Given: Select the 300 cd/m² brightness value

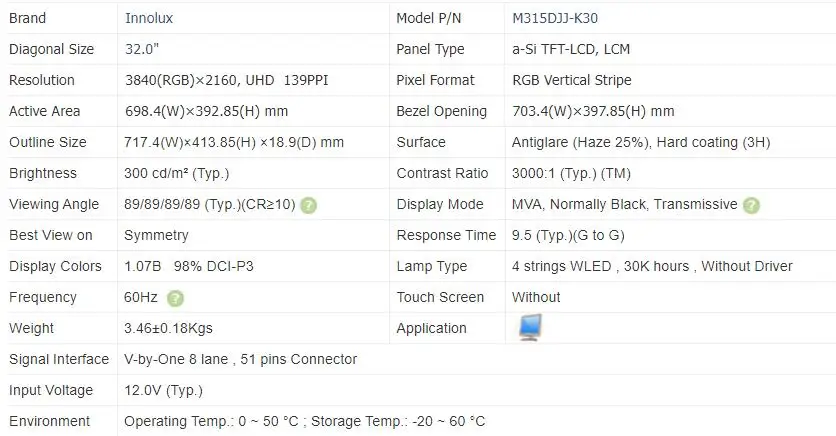Looking at the screenshot, I should (x=176, y=173).
